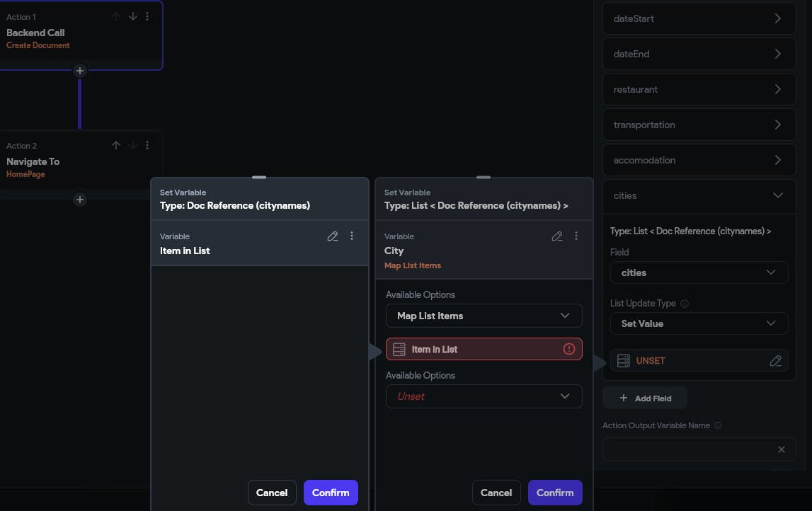Open Action 2 three-dot options menu
The image size is (812, 511).
147,145
